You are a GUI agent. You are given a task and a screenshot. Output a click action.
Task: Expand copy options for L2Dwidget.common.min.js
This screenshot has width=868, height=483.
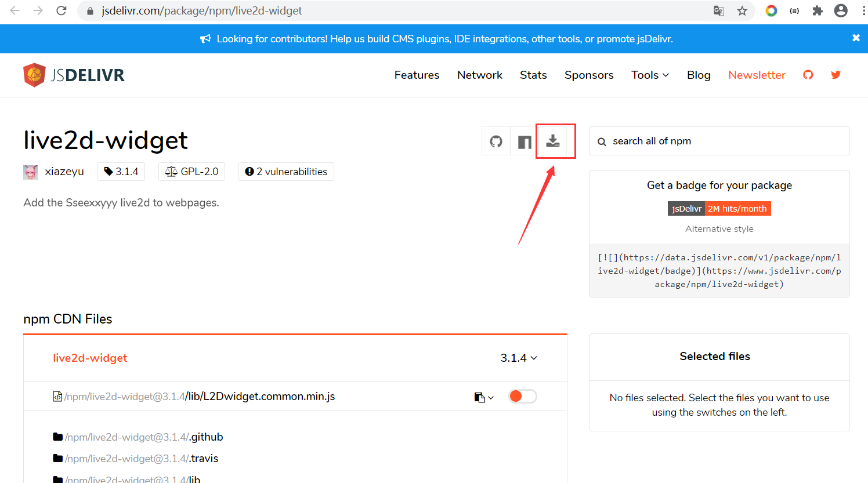tap(484, 397)
